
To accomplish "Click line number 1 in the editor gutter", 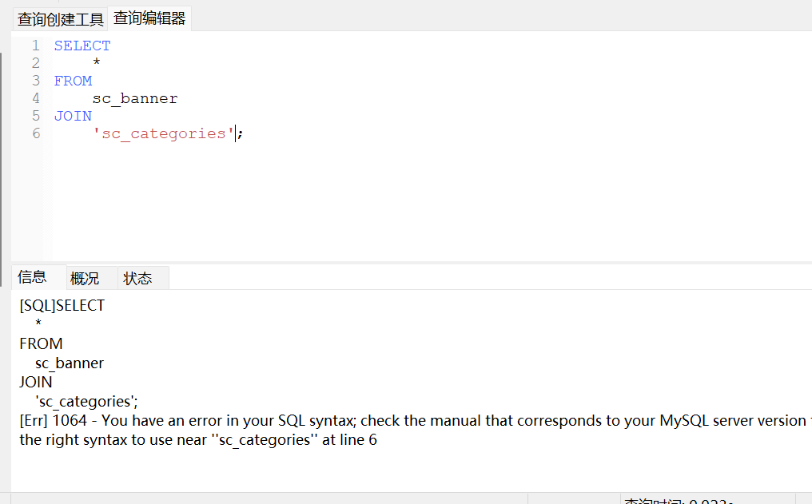I will pos(35,46).
